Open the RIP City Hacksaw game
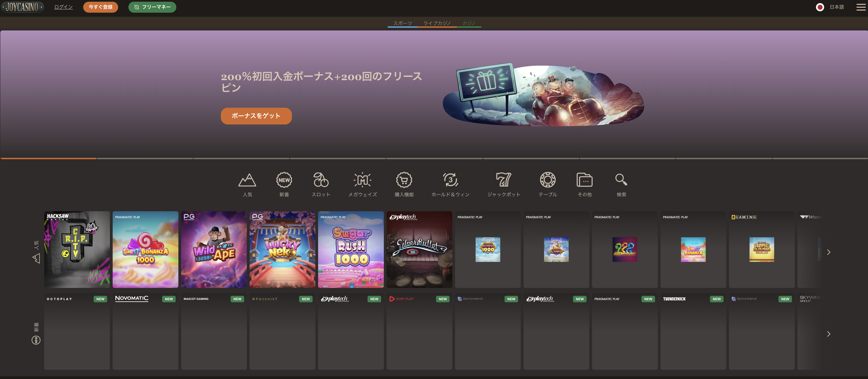The width and height of the screenshot is (868, 379). point(77,250)
